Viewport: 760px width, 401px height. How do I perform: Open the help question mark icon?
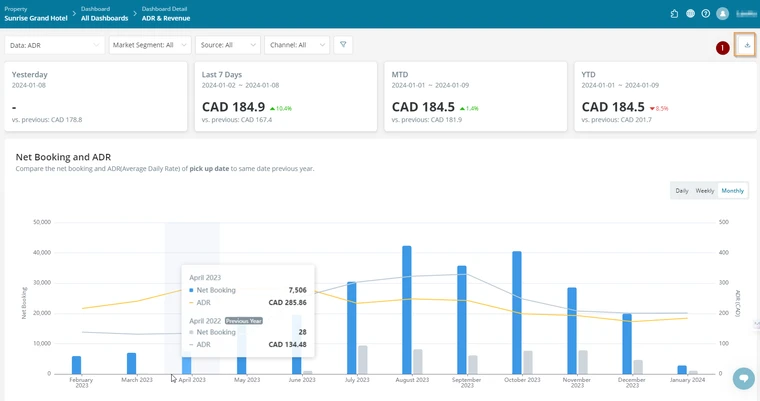click(706, 14)
